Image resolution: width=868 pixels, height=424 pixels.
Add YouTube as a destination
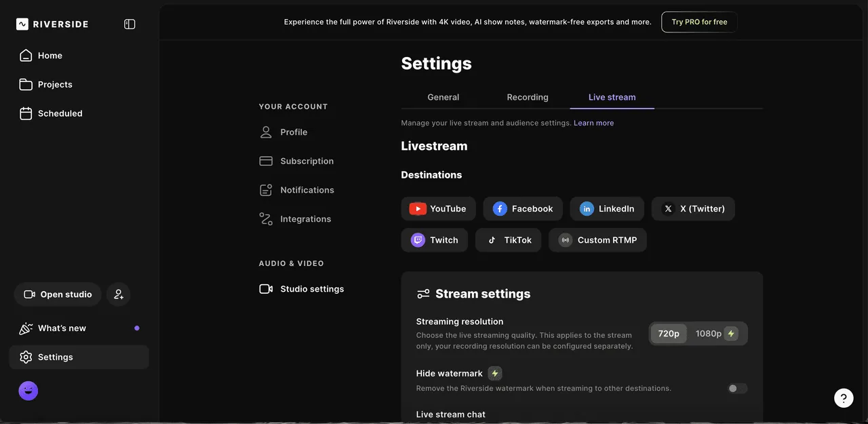coord(438,209)
